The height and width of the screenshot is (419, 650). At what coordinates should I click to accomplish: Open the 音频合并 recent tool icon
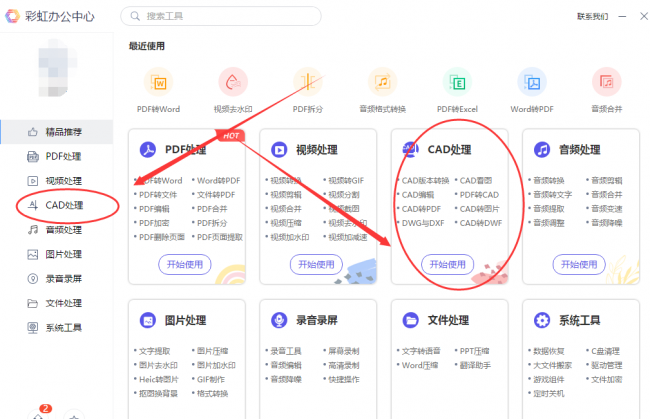pyautogui.click(x=606, y=82)
